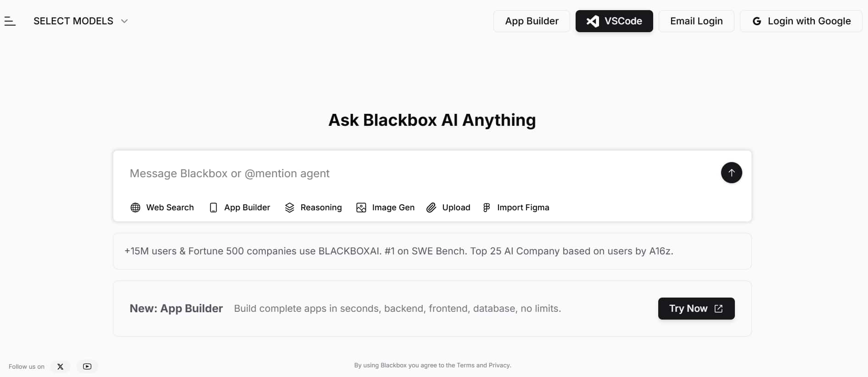The height and width of the screenshot is (377, 868).
Task: Click the 'Follow us on' text
Action: [27, 366]
